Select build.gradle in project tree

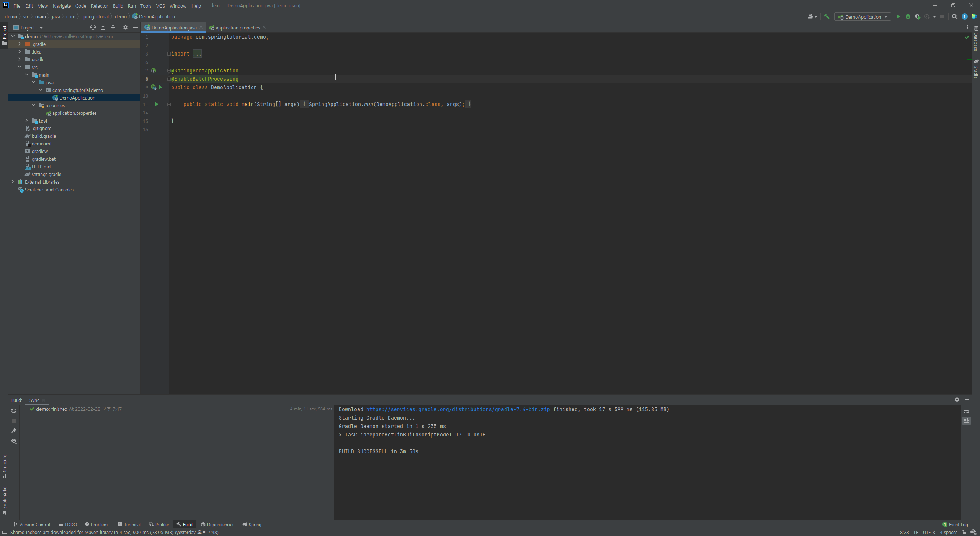44,136
